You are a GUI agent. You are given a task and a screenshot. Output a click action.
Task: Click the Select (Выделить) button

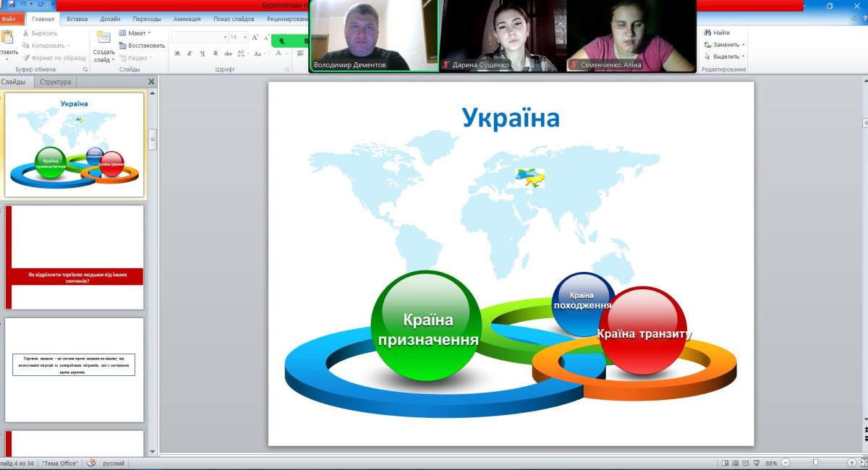pyautogui.click(x=726, y=56)
